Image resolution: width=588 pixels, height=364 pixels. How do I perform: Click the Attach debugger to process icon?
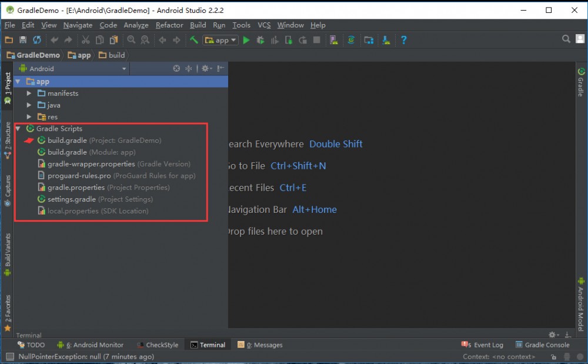[x=288, y=40]
